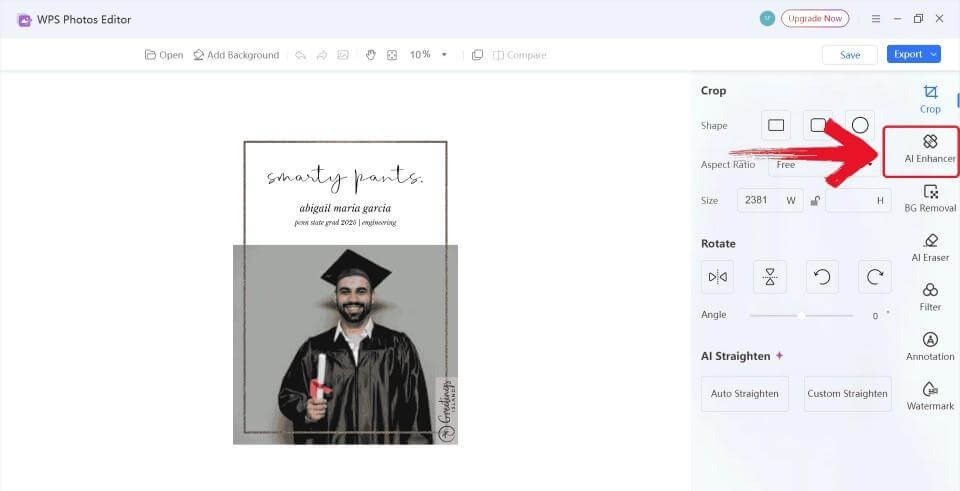960x491 pixels.
Task: Select the BG Removal tool
Action: click(930, 198)
